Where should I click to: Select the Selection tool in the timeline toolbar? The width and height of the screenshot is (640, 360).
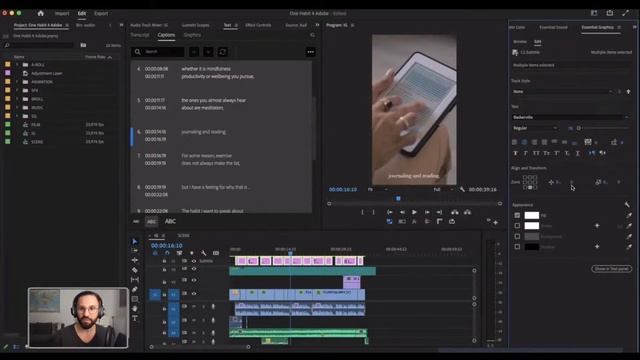point(135,241)
